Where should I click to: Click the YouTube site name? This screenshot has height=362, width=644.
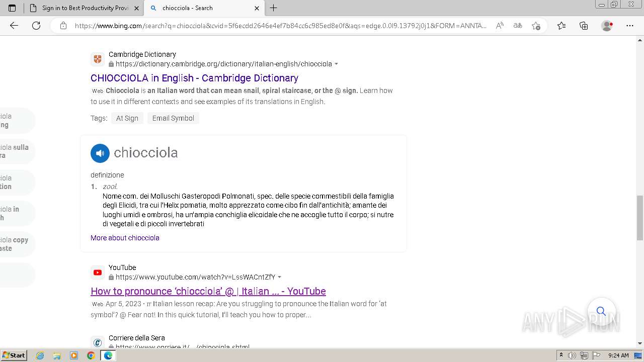click(x=122, y=267)
